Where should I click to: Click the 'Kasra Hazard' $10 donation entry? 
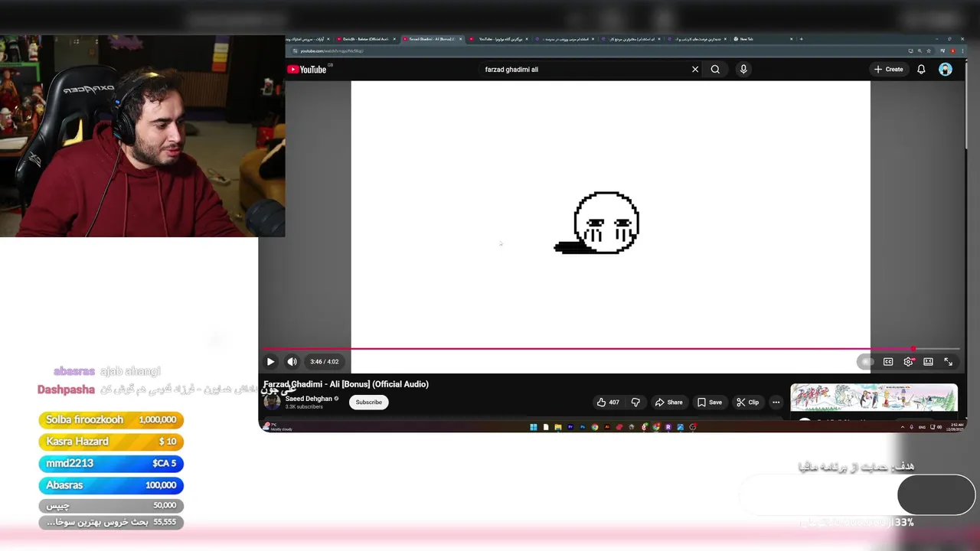pos(111,442)
